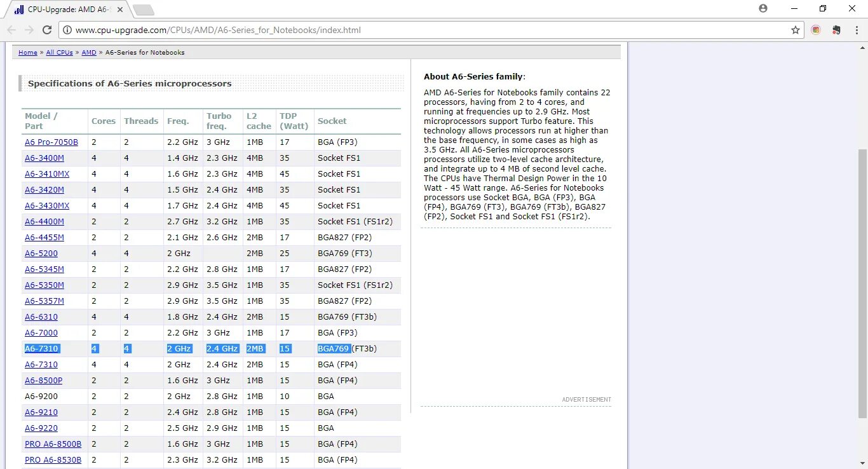Click 'About A6-Series family' heading
The width and height of the screenshot is (868, 469).
tap(473, 76)
